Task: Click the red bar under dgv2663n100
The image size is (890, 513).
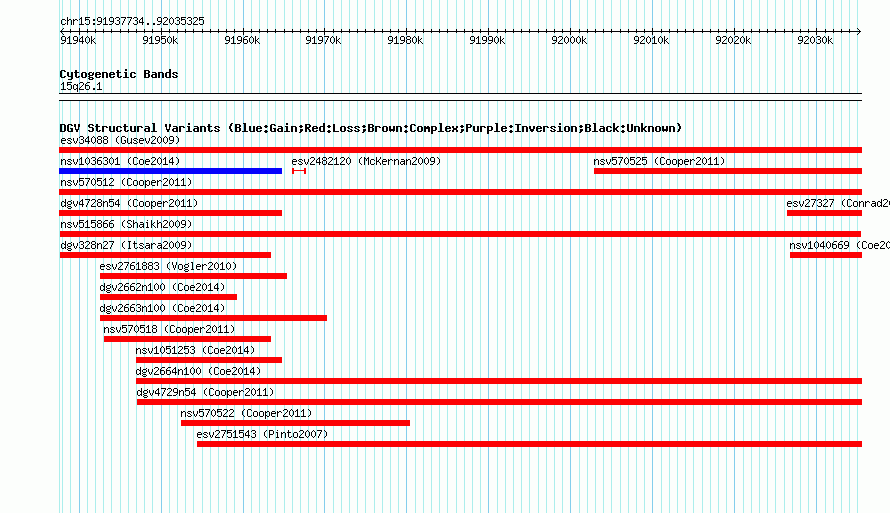Action: (213, 318)
